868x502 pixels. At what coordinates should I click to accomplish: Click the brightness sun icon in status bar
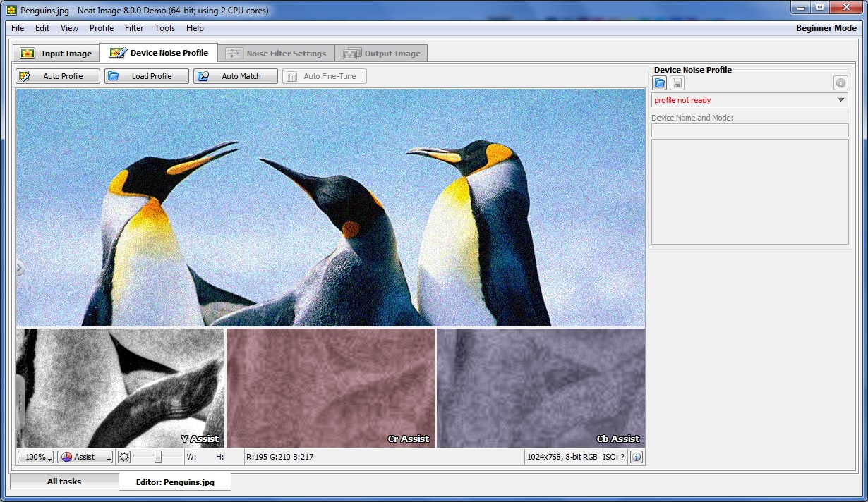(x=124, y=457)
